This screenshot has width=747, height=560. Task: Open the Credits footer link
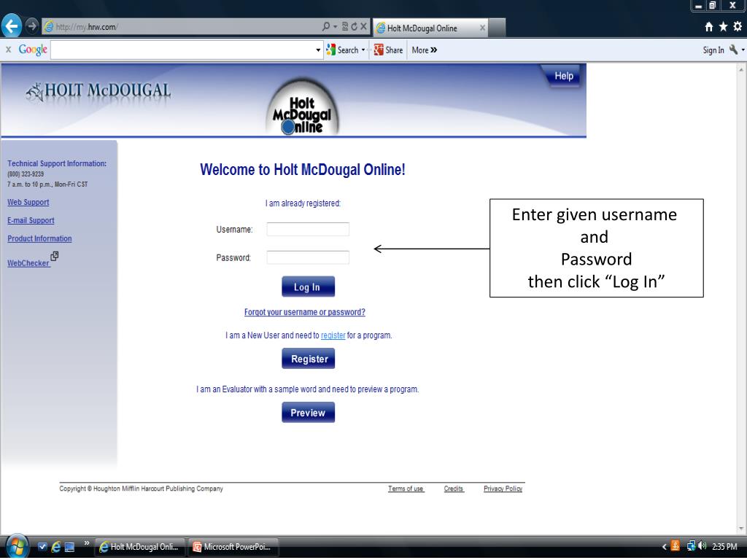(x=454, y=489)
